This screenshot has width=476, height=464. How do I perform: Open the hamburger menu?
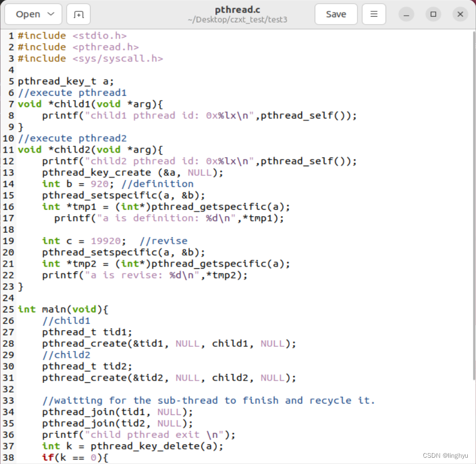374,14
